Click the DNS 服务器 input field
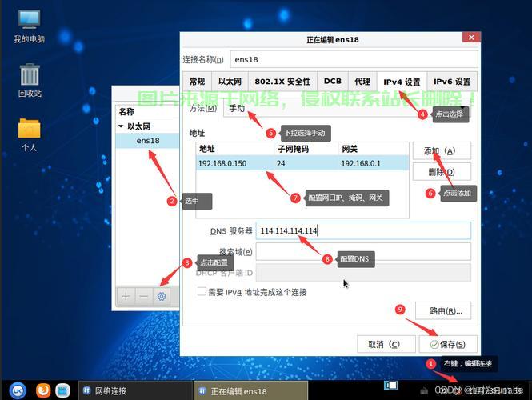 pos(363,231)
